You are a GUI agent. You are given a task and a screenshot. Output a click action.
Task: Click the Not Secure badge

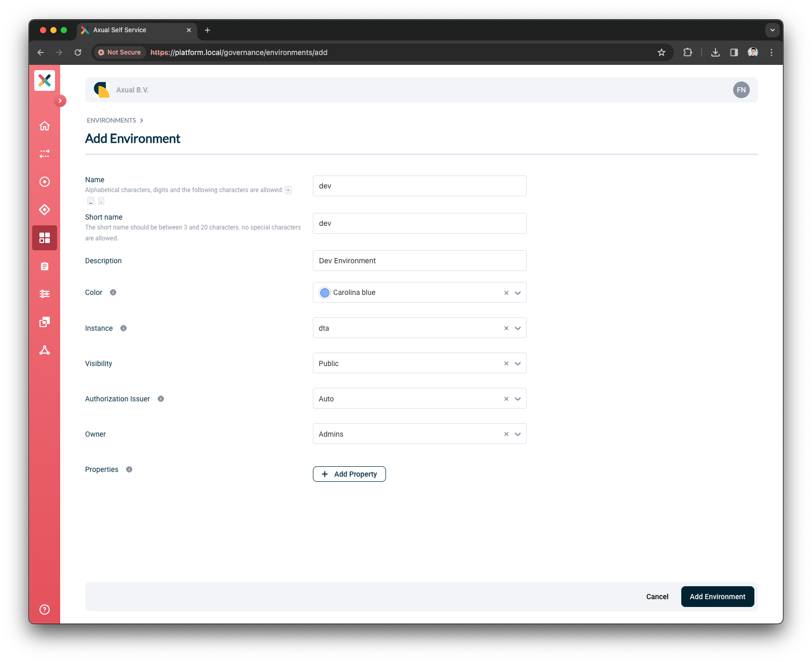point(120,52)
